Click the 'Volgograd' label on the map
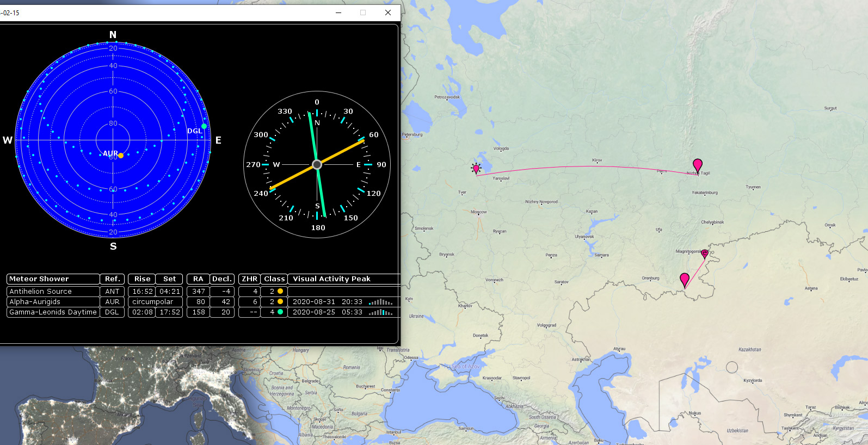This screenshot has width=868, height=445. pos(546,325)
